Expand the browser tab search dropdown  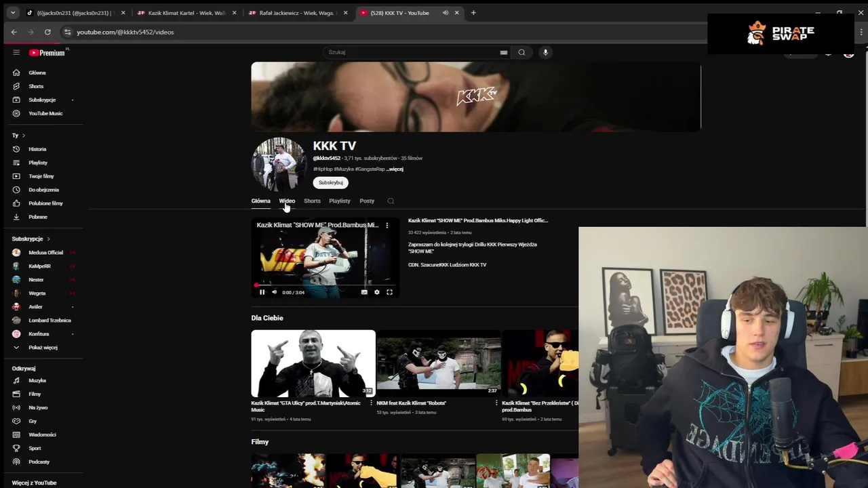click(12, 13)
